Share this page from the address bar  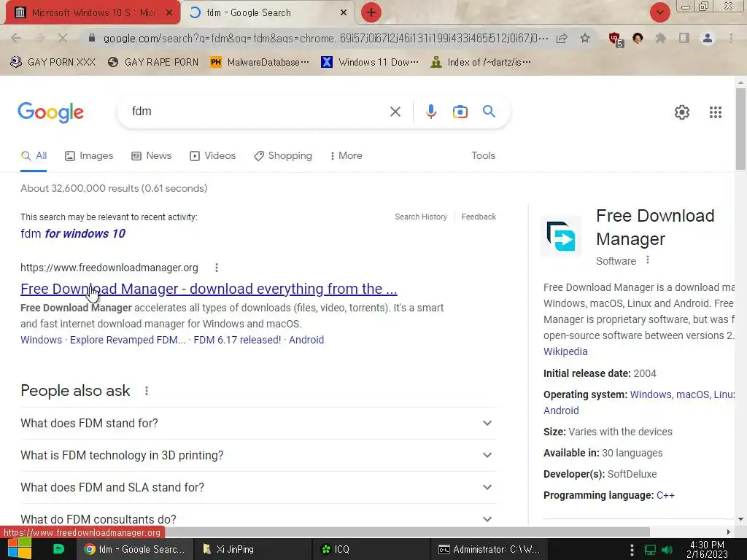pyautogui.click(x=562, y=38)
